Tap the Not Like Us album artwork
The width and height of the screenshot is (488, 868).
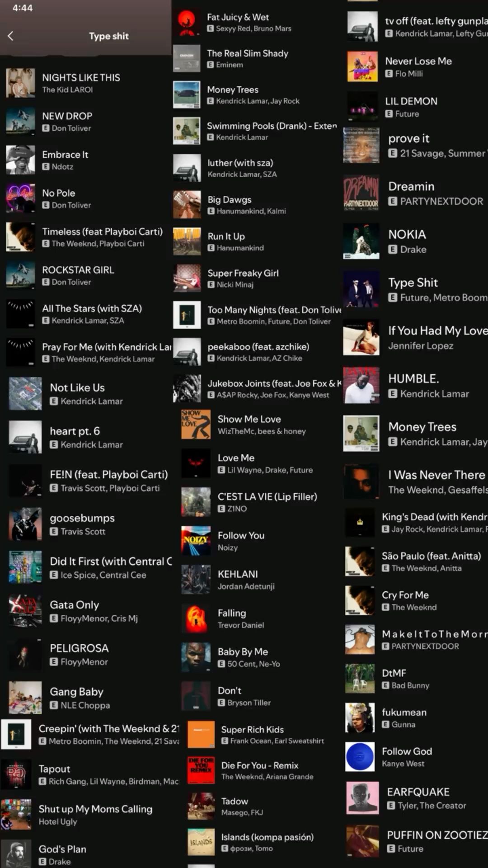[25, 394]
